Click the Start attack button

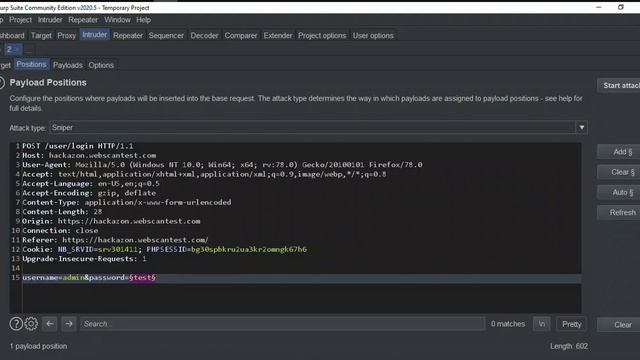(619, 85)
